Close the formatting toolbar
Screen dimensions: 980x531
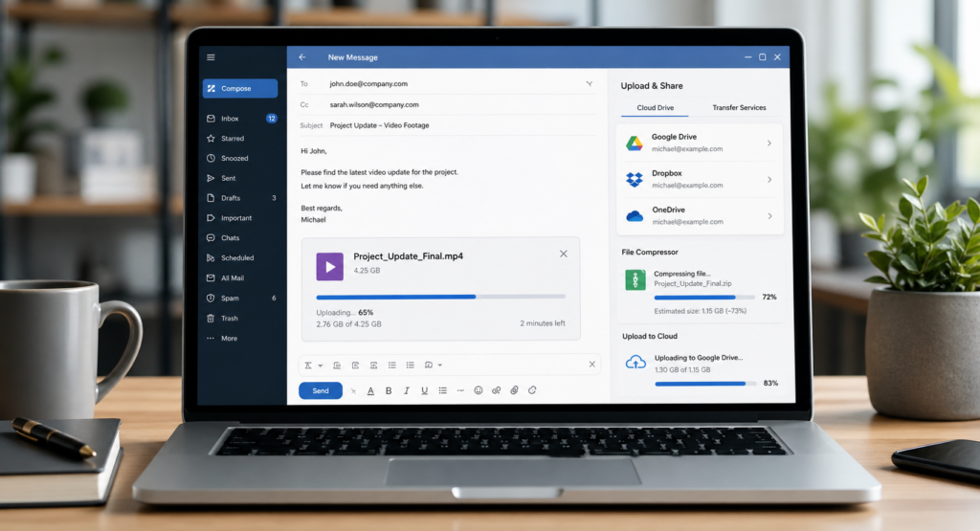coord(591,365)
